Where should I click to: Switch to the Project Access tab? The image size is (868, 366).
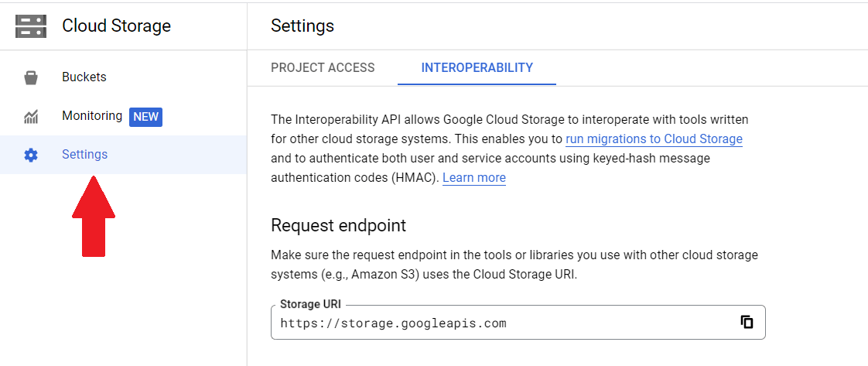[x=323, y=68]
